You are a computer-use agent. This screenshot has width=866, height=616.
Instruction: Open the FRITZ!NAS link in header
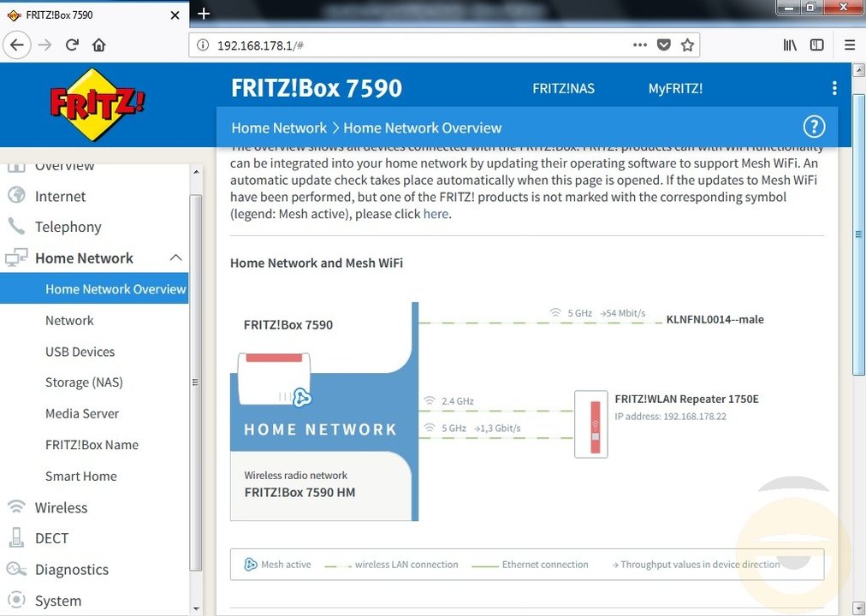click(x=563, y=88)
